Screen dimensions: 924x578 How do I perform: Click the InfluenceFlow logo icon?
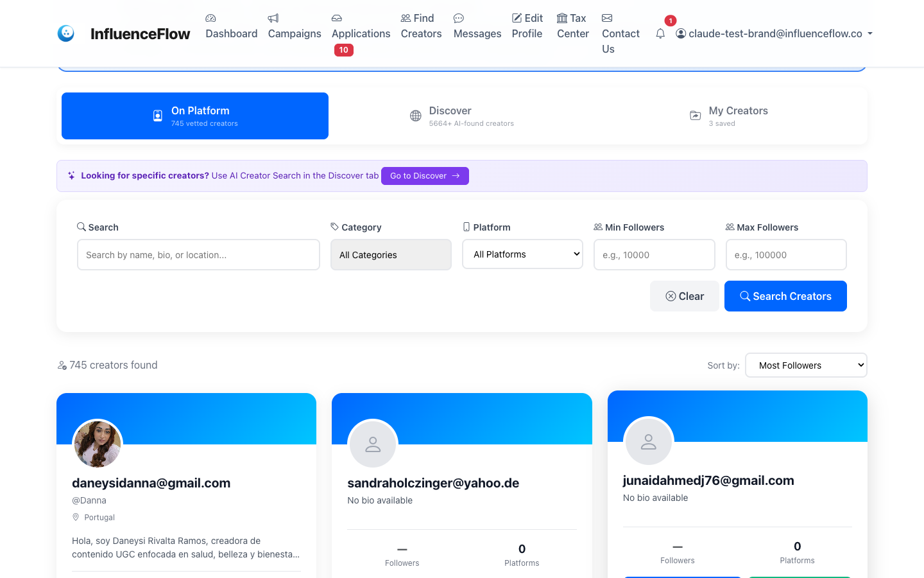click(65, 33)
